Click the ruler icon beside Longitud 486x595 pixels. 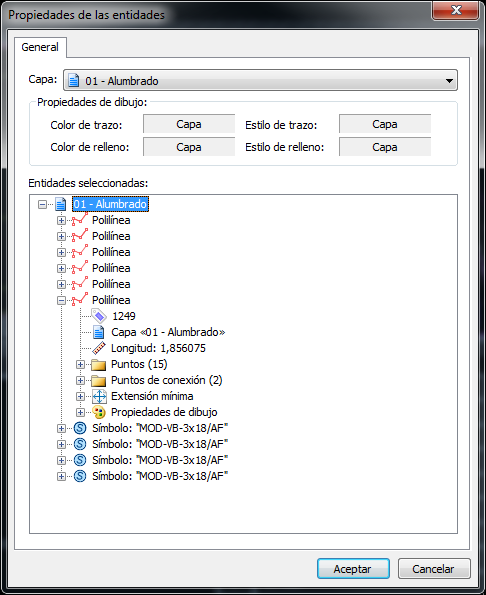pyautogui.click(x=99, y=348)
